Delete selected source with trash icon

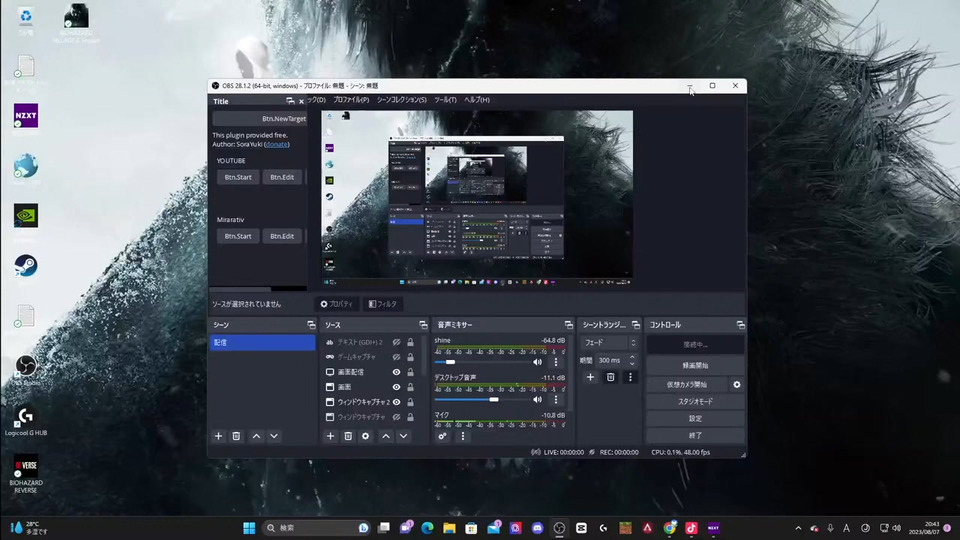pyautogui.click(x=348, y=436)
